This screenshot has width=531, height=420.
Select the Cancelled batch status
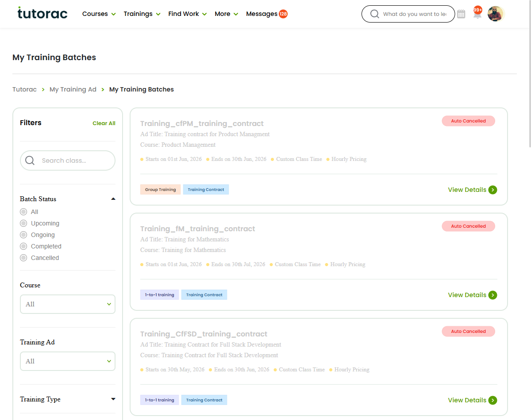coord(24,258)
